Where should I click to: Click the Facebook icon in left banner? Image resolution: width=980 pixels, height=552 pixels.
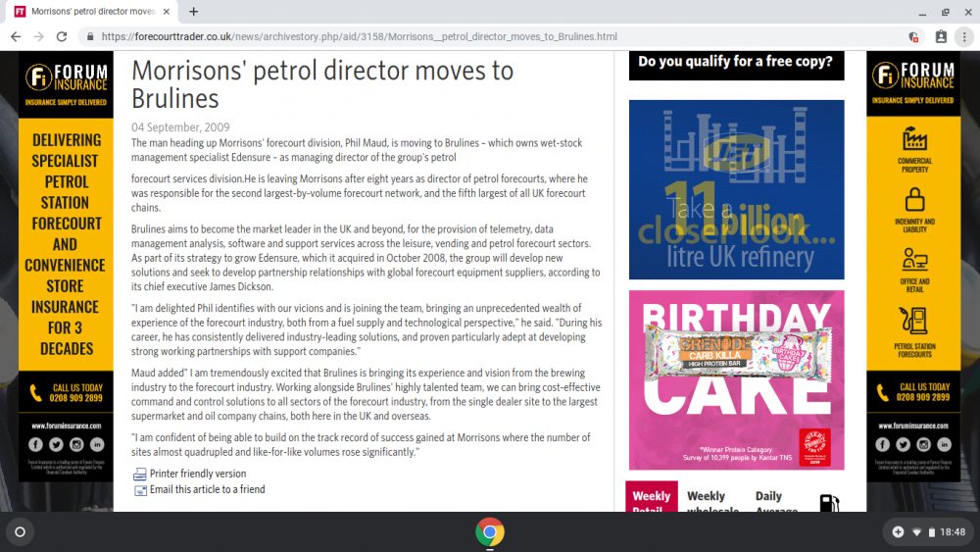click(35, 444)
